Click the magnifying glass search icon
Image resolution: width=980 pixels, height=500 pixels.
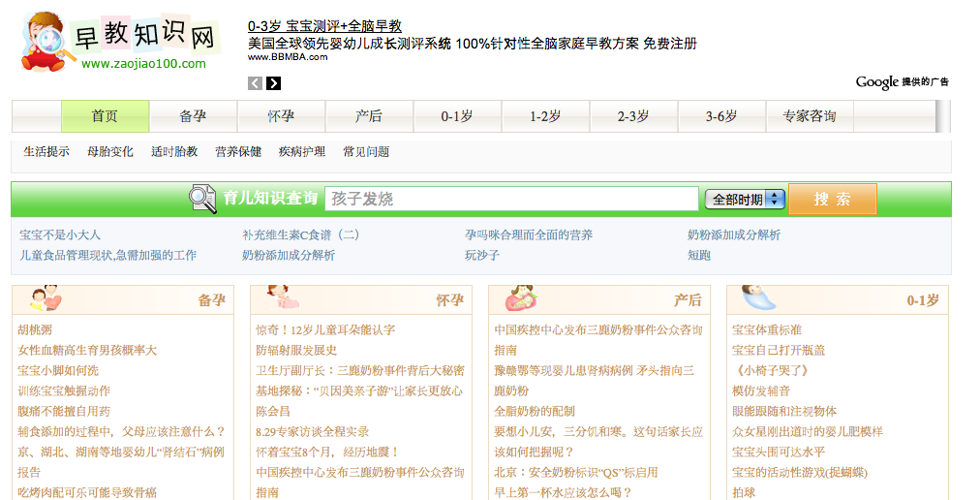(x=202, y=199)
